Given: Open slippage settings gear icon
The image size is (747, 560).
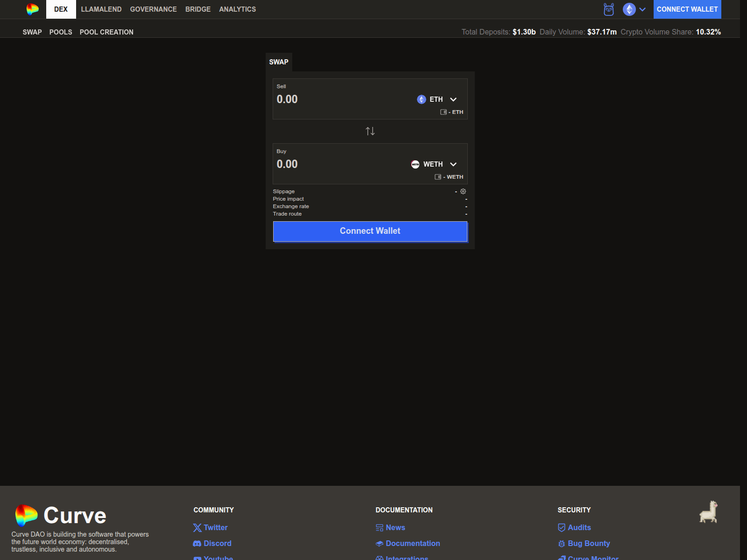Looking at the screenshot, I should tap(463, 191).
